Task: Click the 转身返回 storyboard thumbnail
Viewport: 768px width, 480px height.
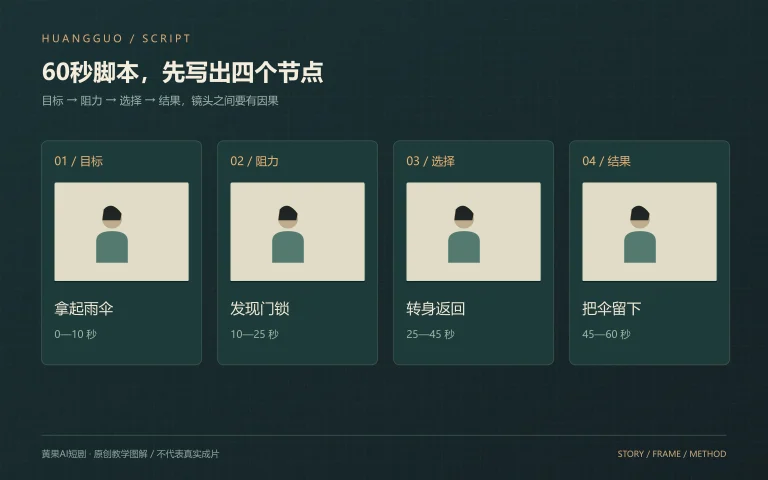Action: (x=474, y=232)
